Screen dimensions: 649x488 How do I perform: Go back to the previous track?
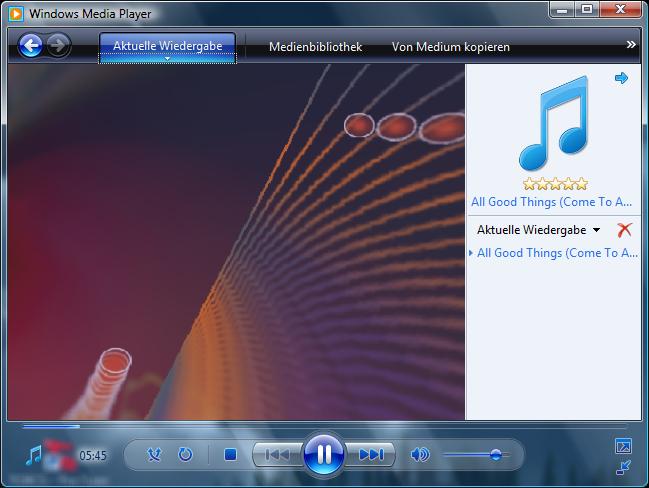pos(276,455)
